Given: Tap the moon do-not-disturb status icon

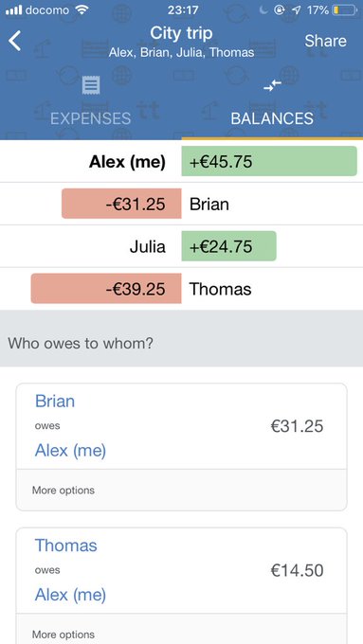Looking at the screenshot, I should pos(263,10).
